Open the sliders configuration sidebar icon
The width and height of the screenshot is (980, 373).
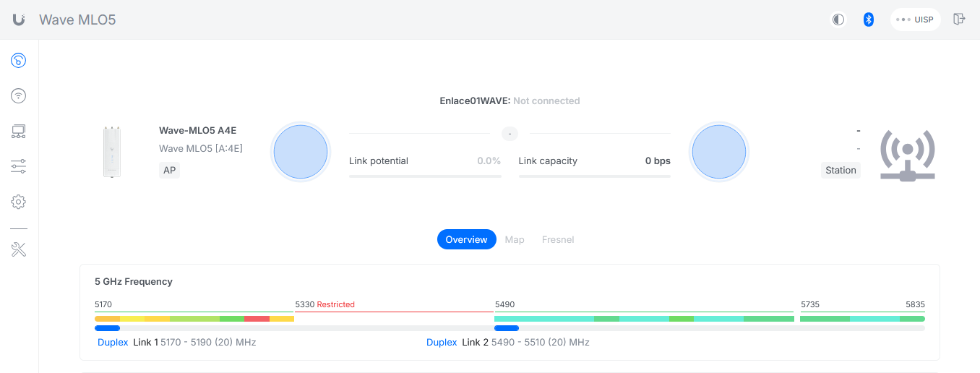(19, 166)
